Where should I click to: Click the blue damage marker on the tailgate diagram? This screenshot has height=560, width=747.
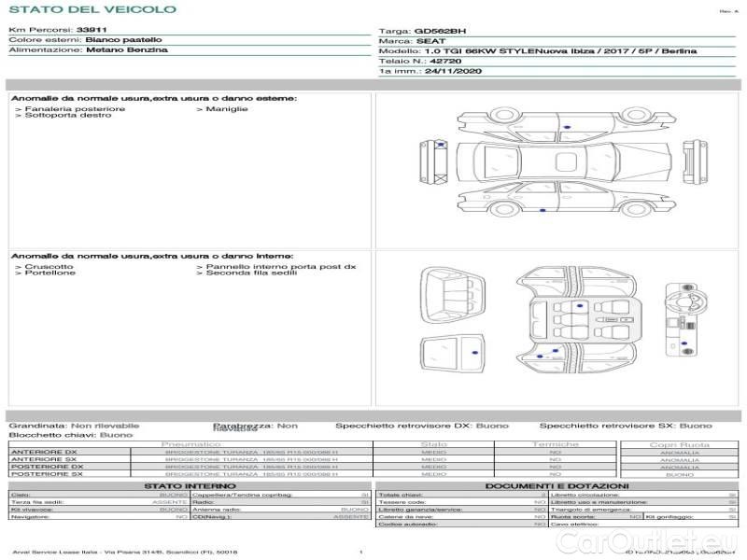tap(474, 354)
